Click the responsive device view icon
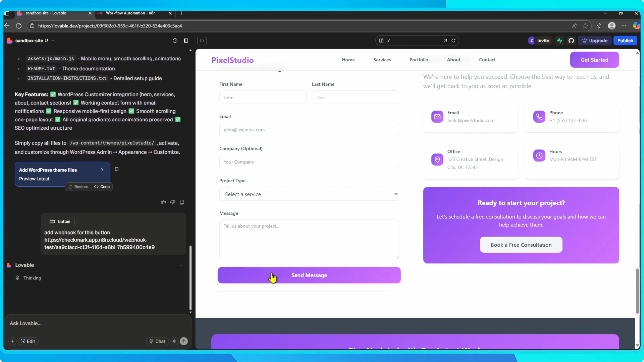This screenshot has height=362, width=644. tap(381, 40)
